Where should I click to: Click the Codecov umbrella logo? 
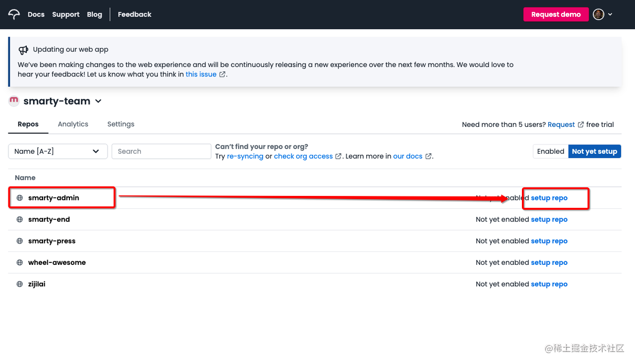point(14,14)
